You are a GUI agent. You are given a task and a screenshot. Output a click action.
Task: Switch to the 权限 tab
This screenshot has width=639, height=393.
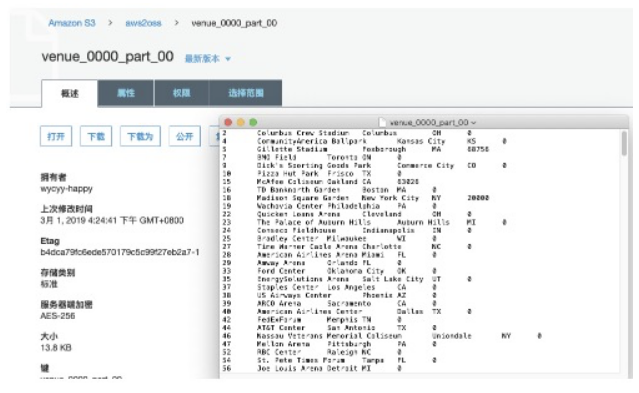pyautogui.click(x=181, y=93)
